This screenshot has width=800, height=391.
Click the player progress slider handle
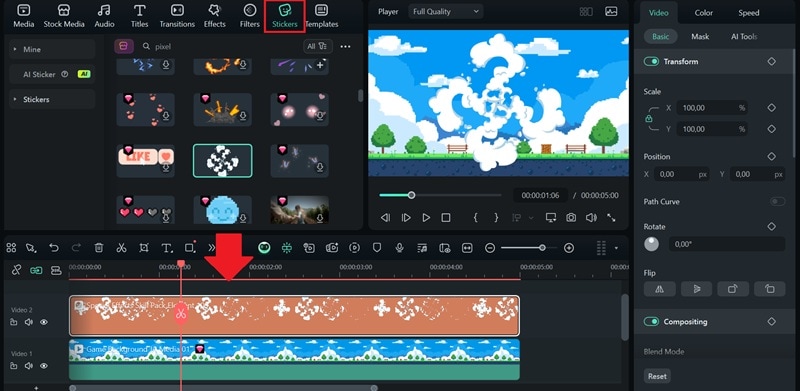[x=411, y=195]
